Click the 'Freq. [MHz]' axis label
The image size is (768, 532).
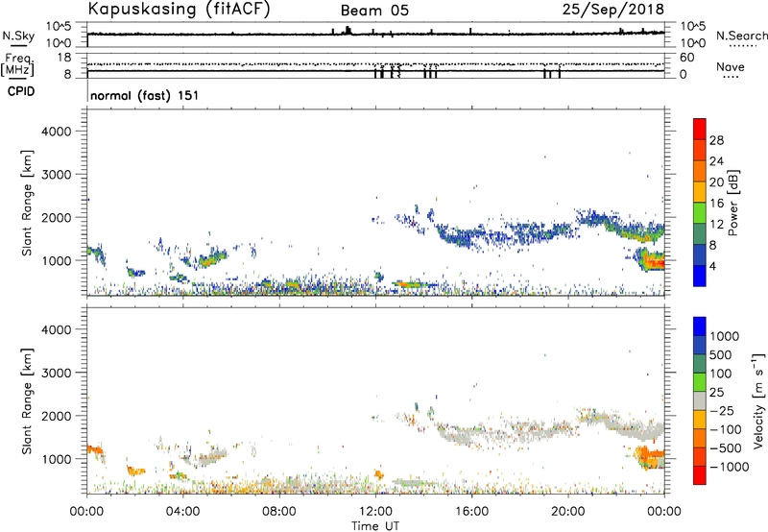click(x=17, y=65)
